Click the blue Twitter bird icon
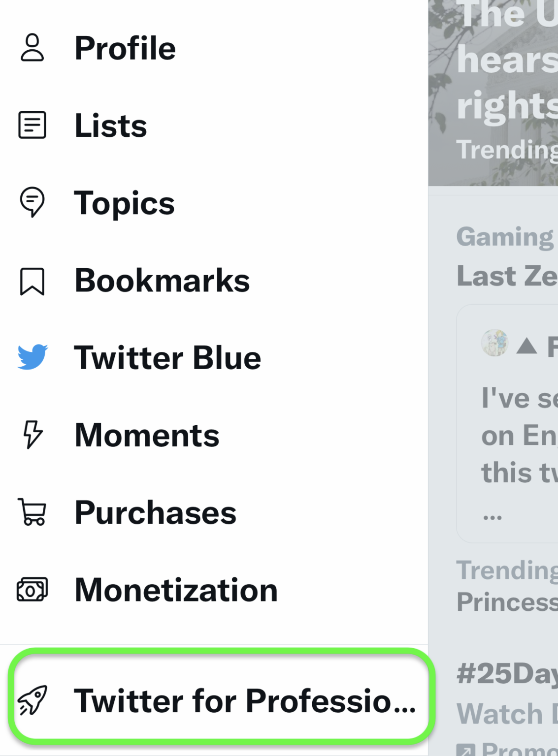This screenshot has width=558, height=756. (33, 357)
